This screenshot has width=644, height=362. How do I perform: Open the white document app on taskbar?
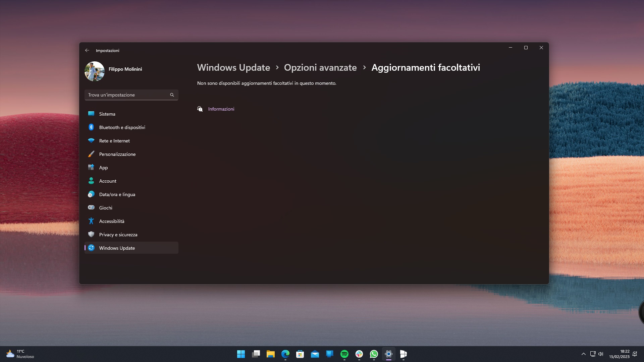click(x=404, y=354)
